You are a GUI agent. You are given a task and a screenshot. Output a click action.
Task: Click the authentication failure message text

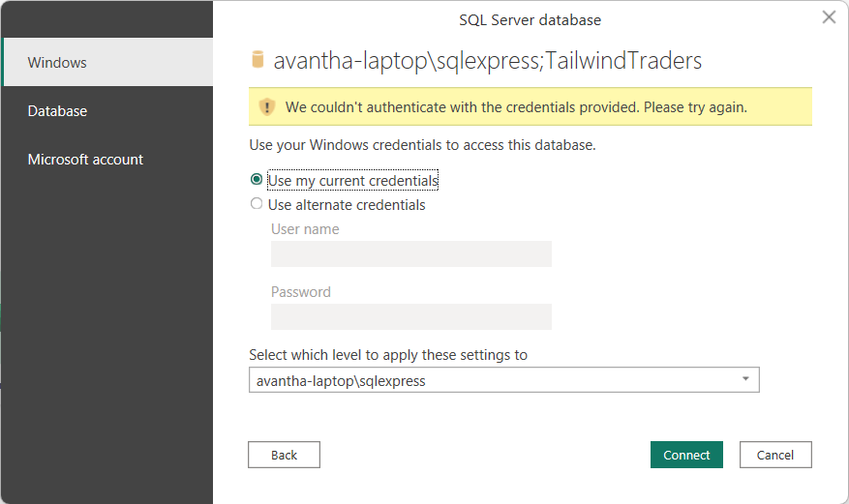click(x=516, y=107)
